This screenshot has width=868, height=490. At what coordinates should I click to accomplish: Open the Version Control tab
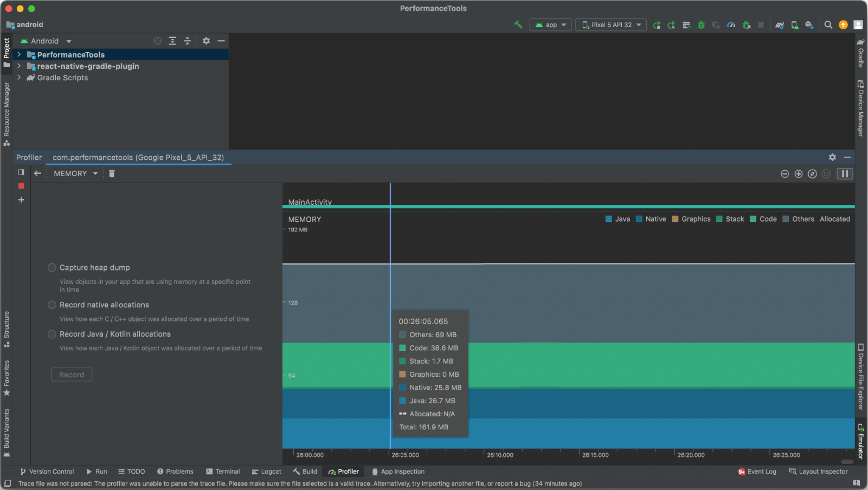coord(47,472)
